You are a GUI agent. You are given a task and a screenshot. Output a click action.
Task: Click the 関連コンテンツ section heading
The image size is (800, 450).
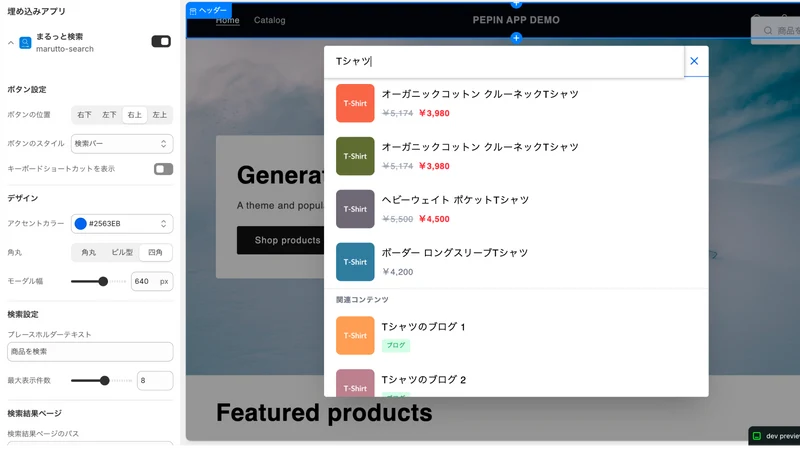click(x=362, y=300)
